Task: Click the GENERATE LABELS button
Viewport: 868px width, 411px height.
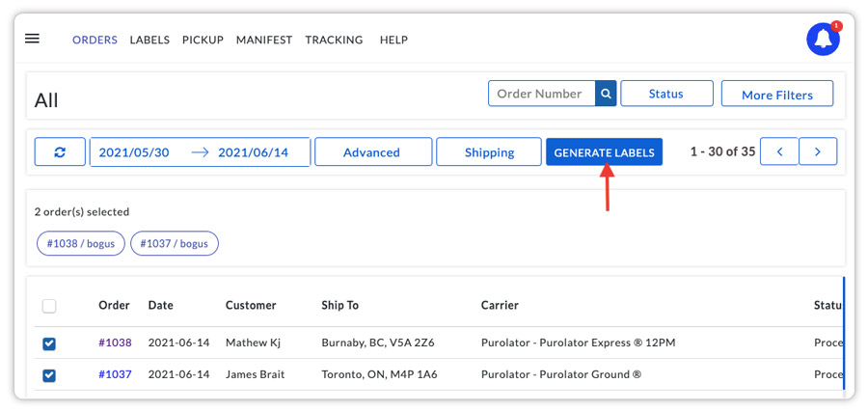Action: point(604,151)
